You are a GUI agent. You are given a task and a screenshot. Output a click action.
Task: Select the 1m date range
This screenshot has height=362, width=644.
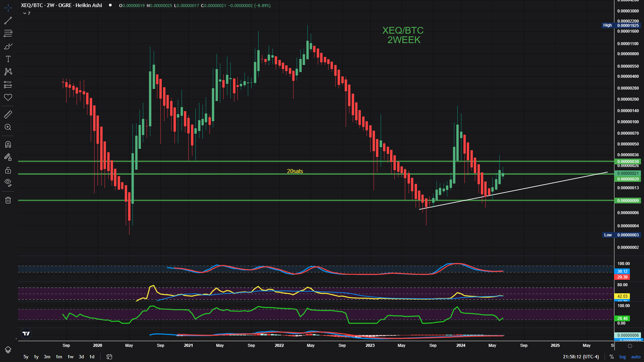pos(59,357)
